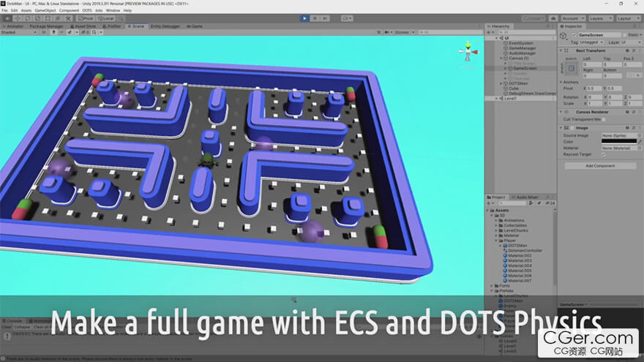Open the GameObject menu
The image size is (644, 362).
(x=45, y=10)
